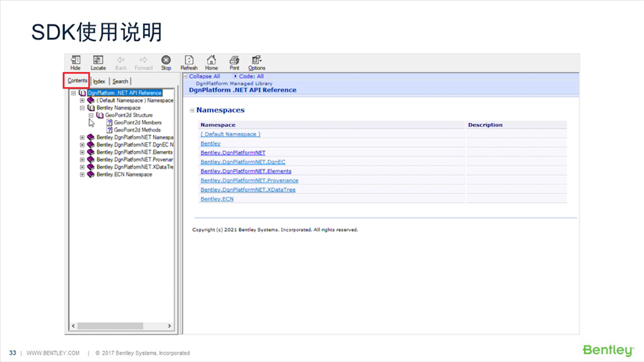Select Bentley.ECN Namespace tree item
Image resolution: width=644 pixels, height=362 pixels.
125,175
